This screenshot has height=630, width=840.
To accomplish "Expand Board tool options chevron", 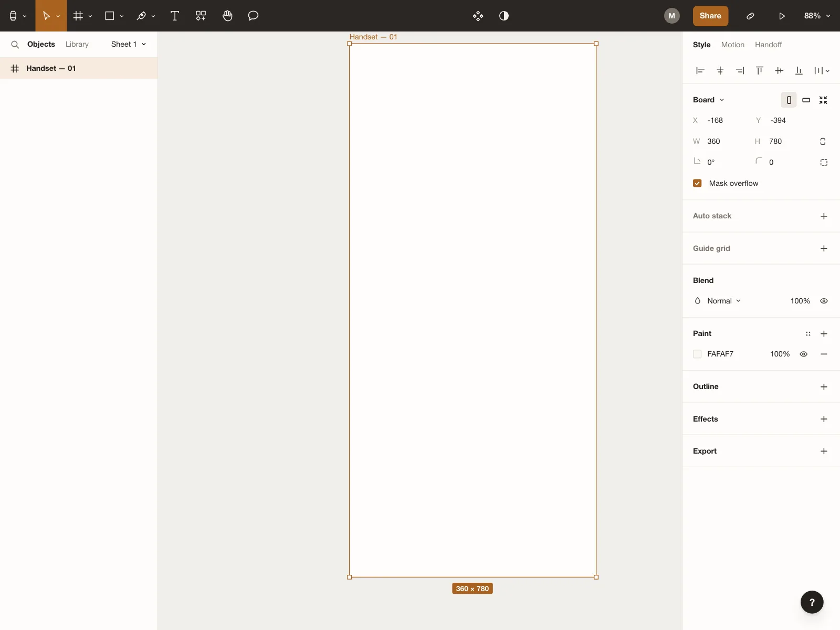I will [90, 16].
